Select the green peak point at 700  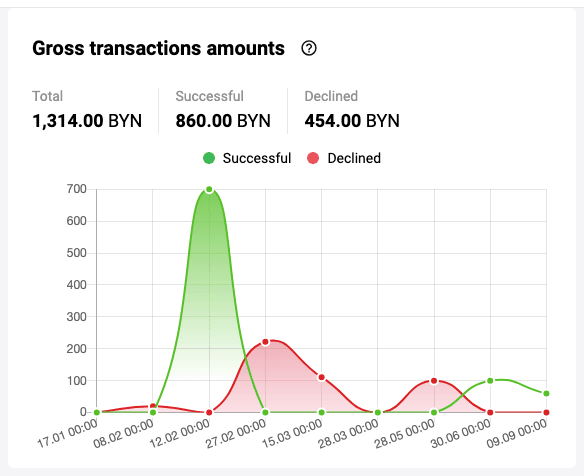click(209, 190)
